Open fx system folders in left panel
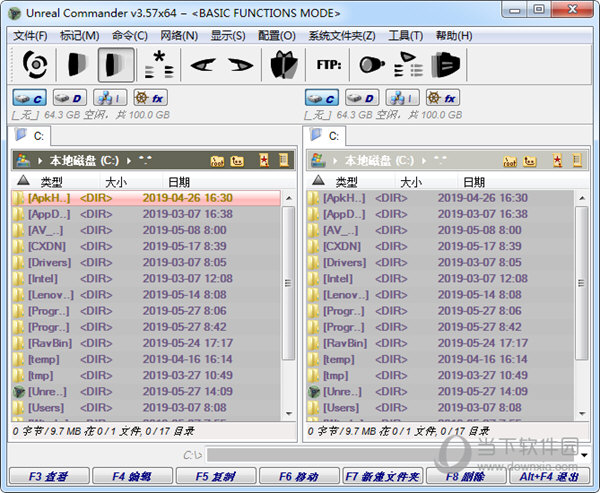The image size is (600, 493). (x=150, y=98)
